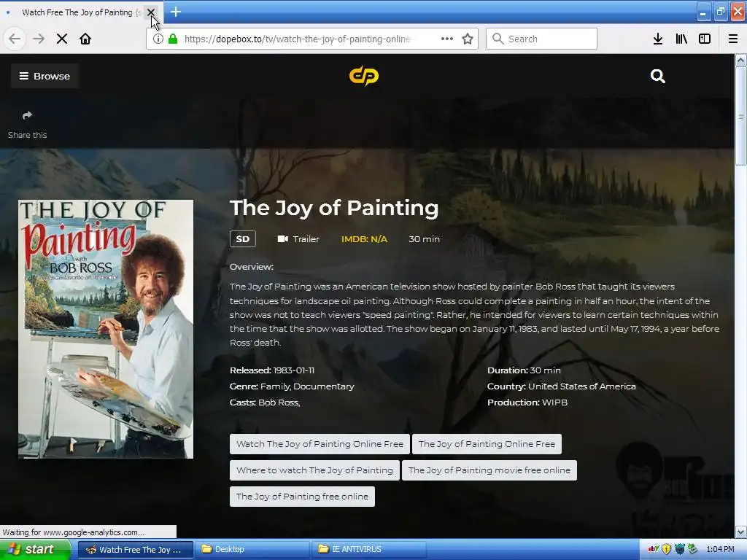Bookmark this page with the star icon
The width and height of the screenshot is (747, 560).
tap(468, 39)
